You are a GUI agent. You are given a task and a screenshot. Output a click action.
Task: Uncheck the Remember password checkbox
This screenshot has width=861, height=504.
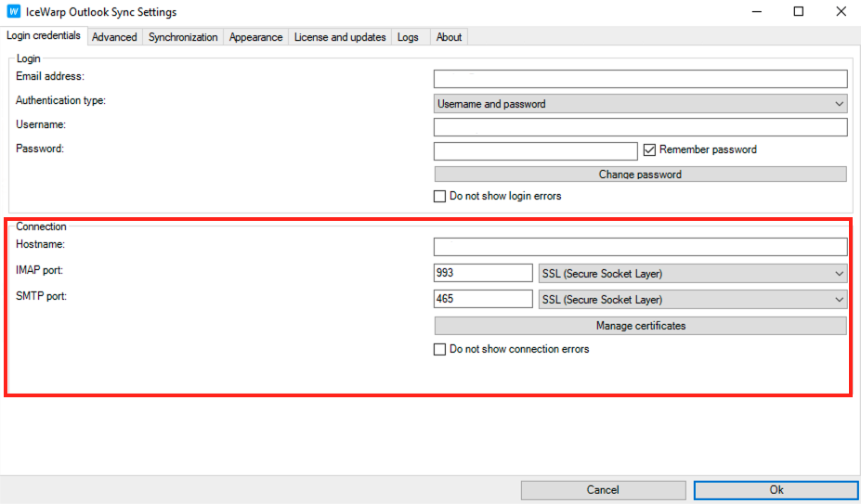pyautogui.click(x=649, y=149)
